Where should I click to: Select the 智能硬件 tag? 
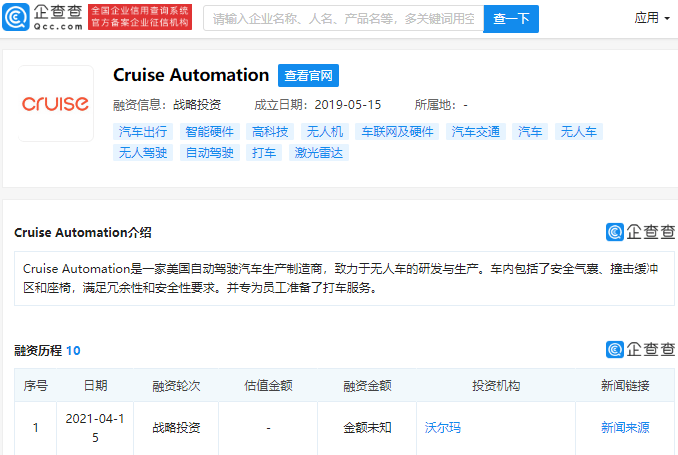coord(210,131)
